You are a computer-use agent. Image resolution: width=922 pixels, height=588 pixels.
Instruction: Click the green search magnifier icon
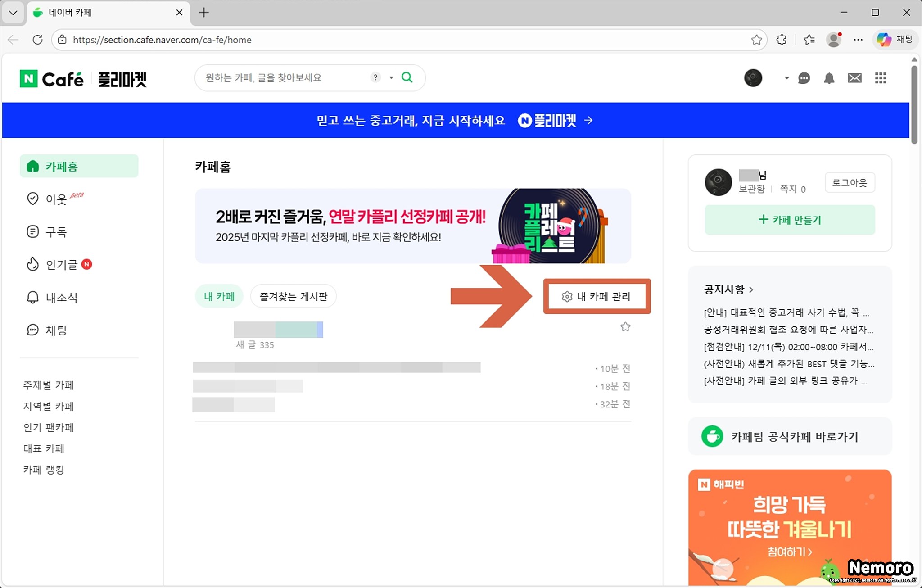(407, 77)
